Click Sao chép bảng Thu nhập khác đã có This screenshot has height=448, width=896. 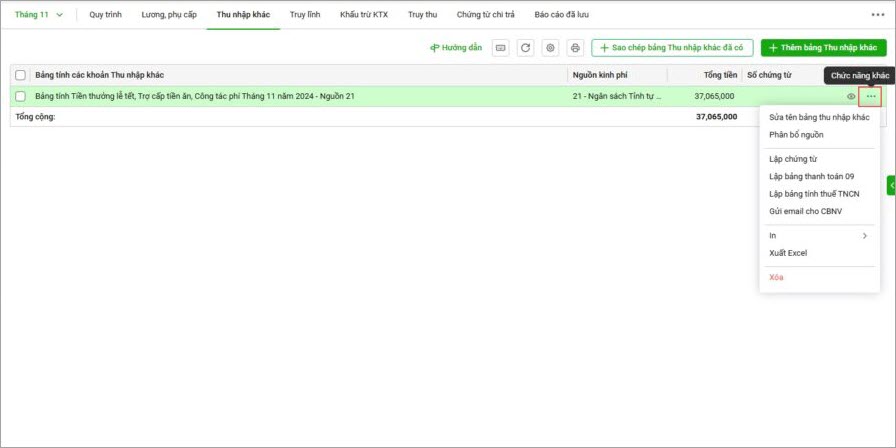[671, 48]
